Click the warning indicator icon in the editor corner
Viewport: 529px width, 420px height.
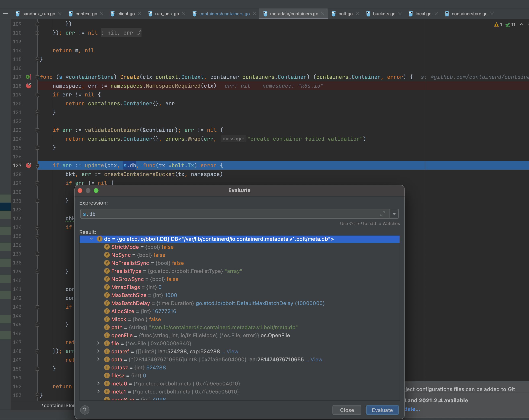496,25
